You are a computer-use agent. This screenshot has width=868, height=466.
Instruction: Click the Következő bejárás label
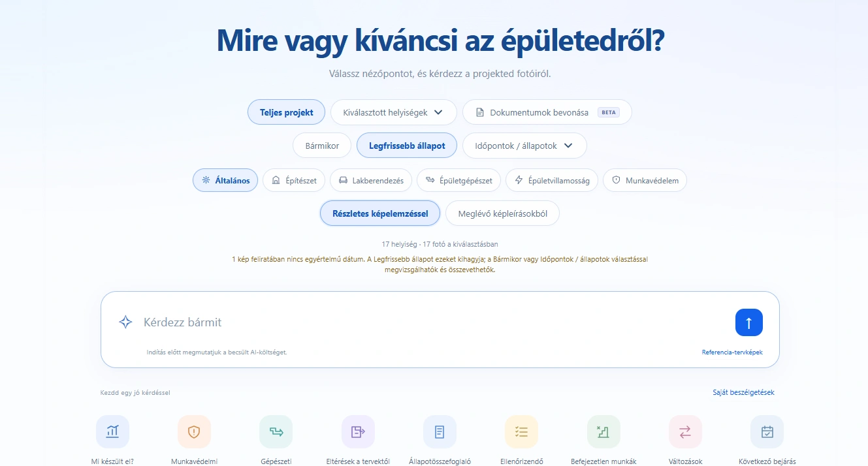tap(767, 461)
